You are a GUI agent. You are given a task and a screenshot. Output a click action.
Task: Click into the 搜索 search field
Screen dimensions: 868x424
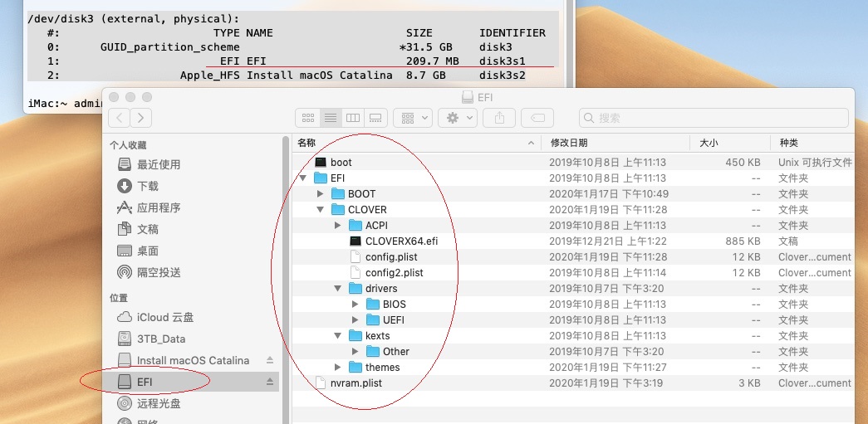[x=714, y=118]
